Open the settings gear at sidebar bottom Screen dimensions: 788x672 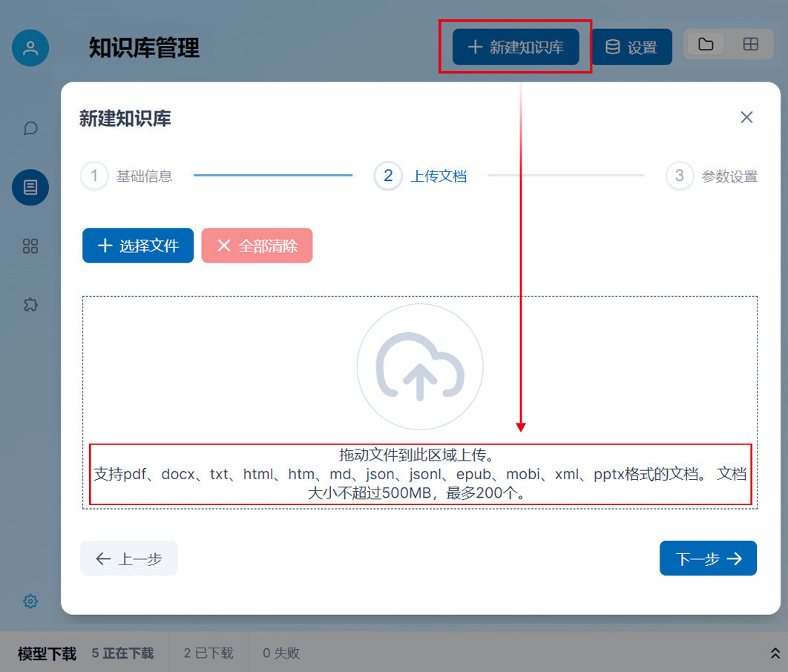click(30, 601)
